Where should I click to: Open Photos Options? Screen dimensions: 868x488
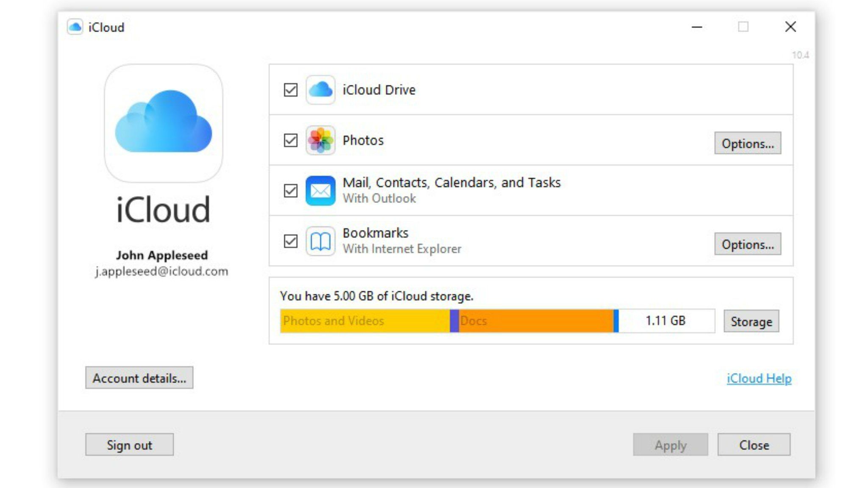click(748, 143)
